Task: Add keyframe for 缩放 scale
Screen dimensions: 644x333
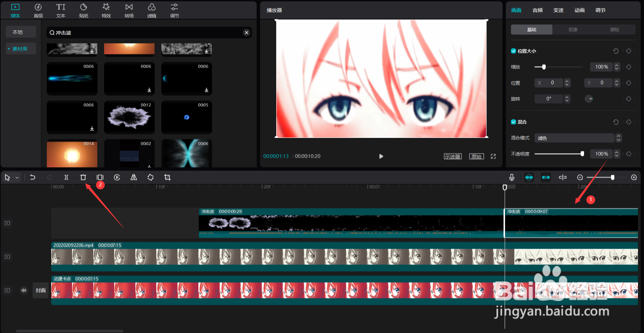Action: (629, 67)
